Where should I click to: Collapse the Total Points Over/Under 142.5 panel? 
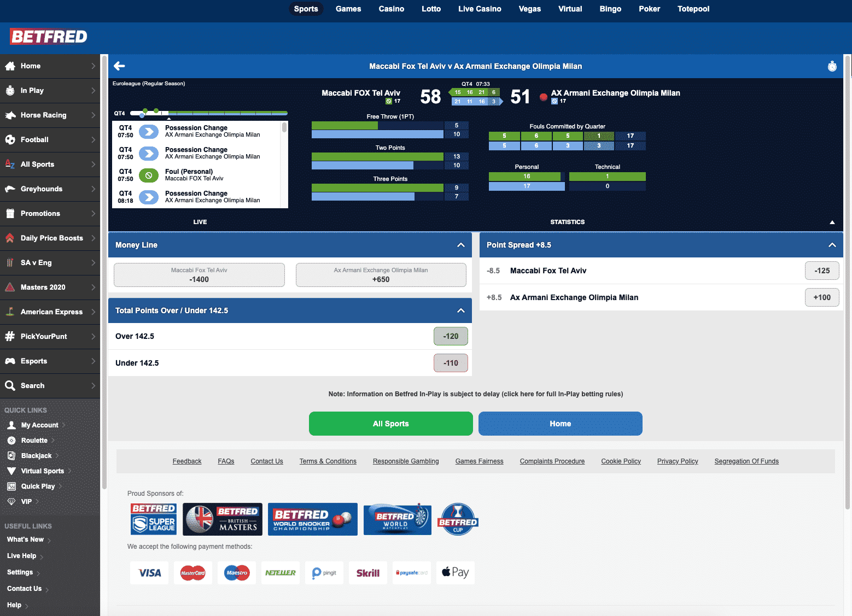(x=460, y=310)
